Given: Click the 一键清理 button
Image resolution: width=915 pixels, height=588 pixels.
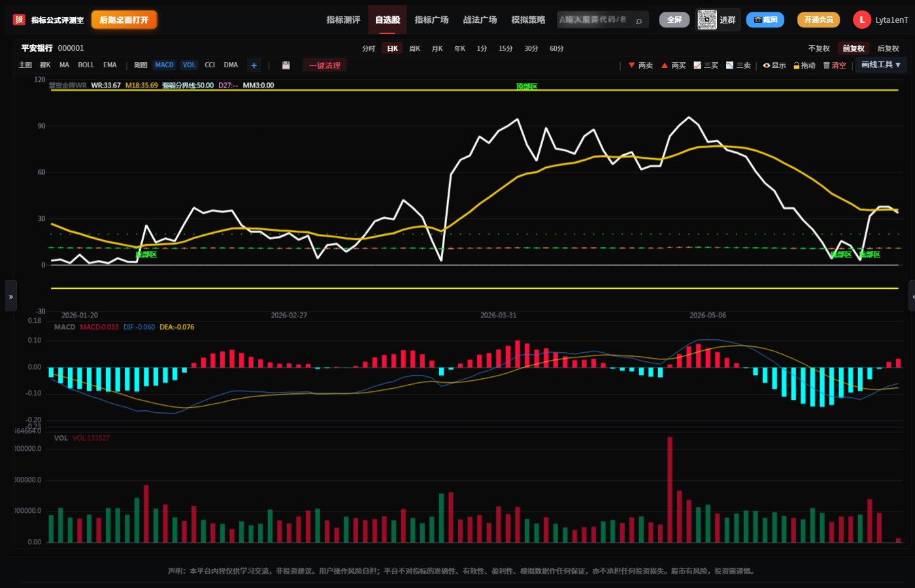Looking at the screenshot, I should tap(325, 65).
